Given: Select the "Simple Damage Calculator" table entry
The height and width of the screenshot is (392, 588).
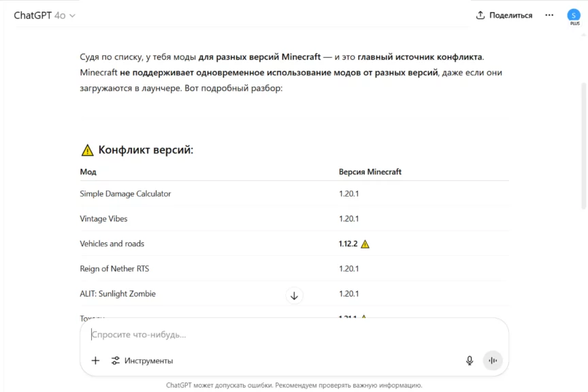Looking at the screenshot, I should pos(125,194).
